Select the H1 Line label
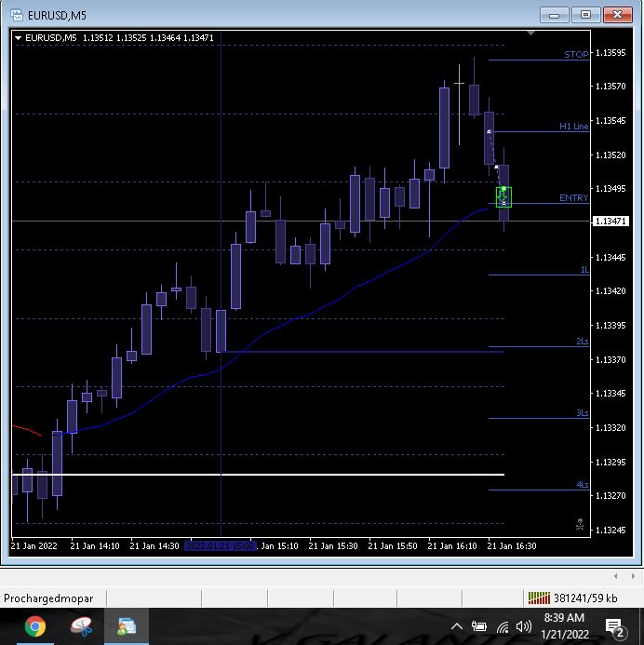The width and height of the screenshot is (644, 645). tap(573, 127)
